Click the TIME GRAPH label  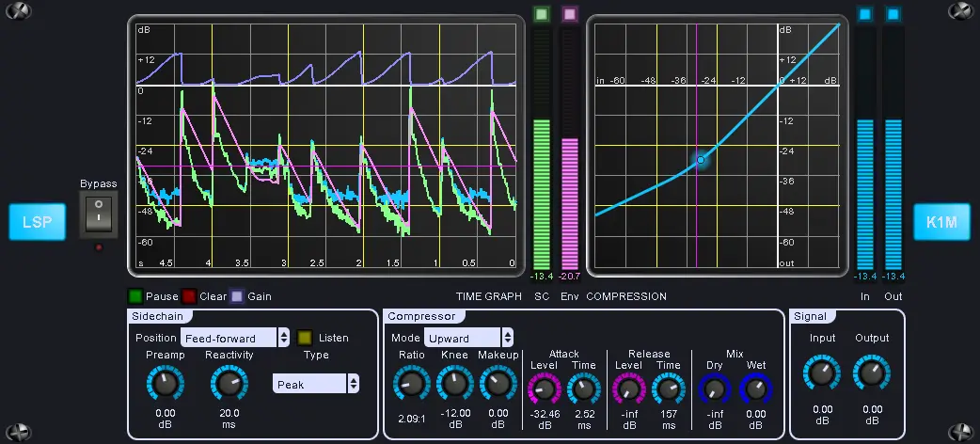pyautogui.click(x=488, y=296)
